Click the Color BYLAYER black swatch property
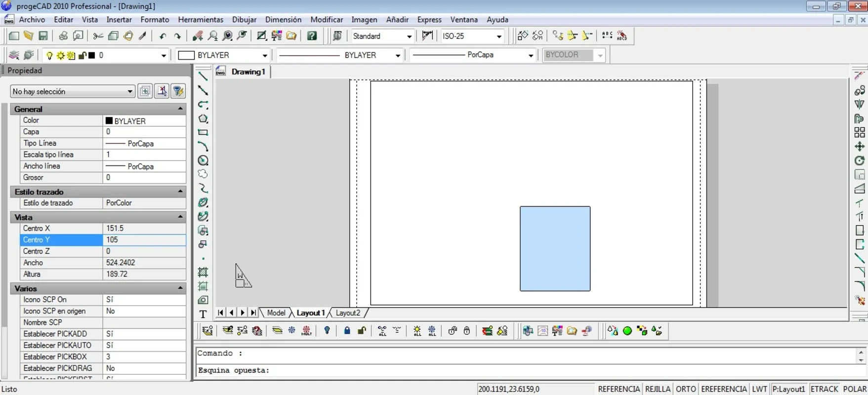Screen dimensions: 868x395 tap(109, 120)
